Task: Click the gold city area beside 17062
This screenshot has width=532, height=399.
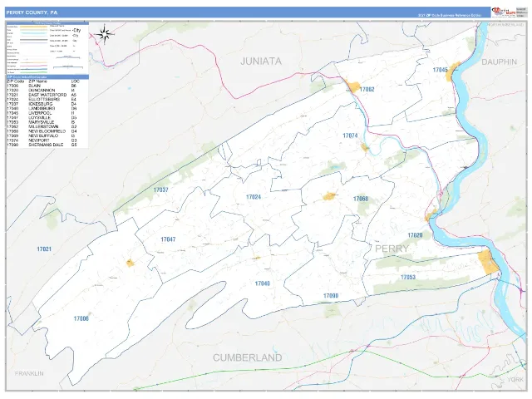Action: point(352,86)
